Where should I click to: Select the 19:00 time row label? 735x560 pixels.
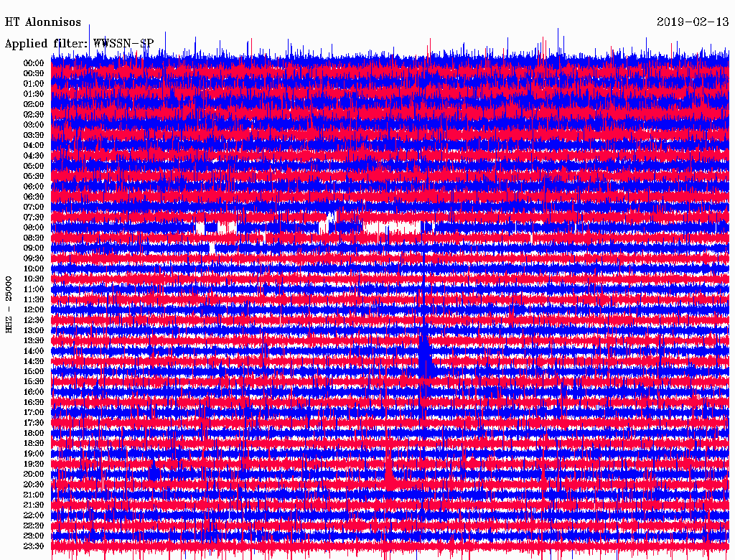(34, 454)
